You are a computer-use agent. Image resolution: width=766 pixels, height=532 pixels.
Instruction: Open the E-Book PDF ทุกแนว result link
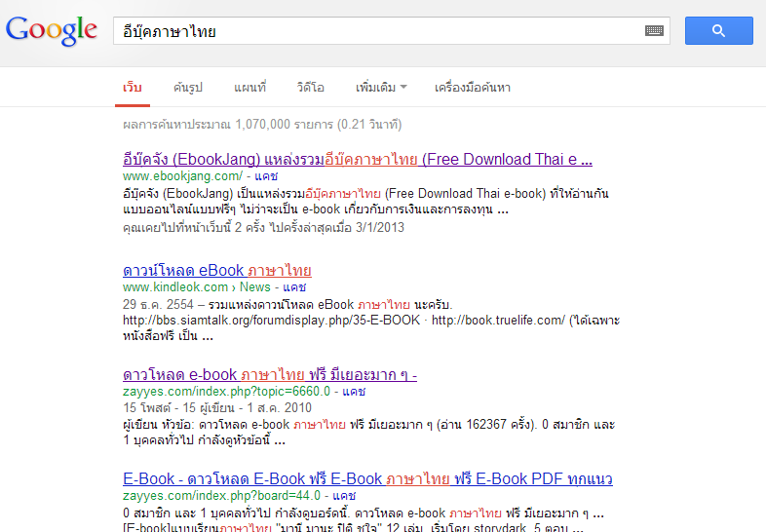coord(367,478)
